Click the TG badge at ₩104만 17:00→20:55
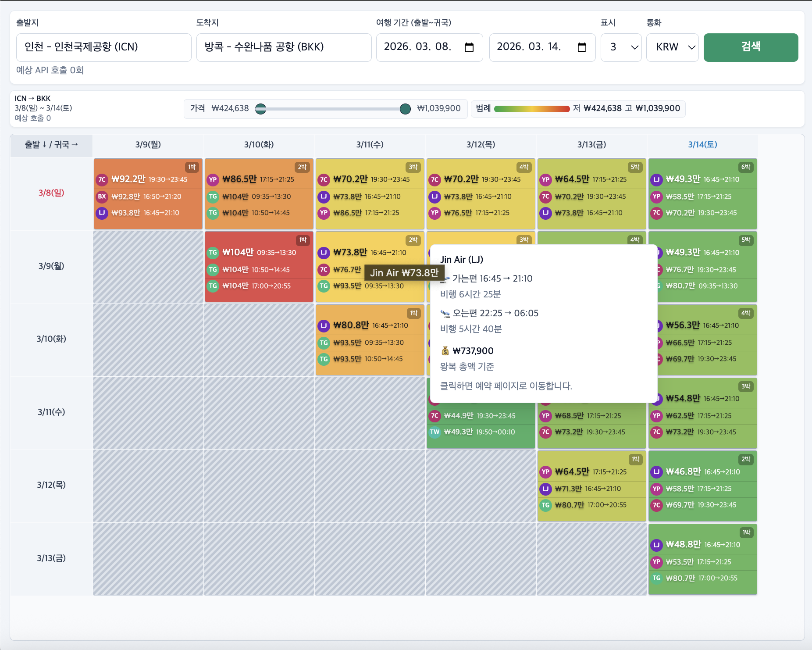This screenshot has height=650, width=812. pos(213,286)
